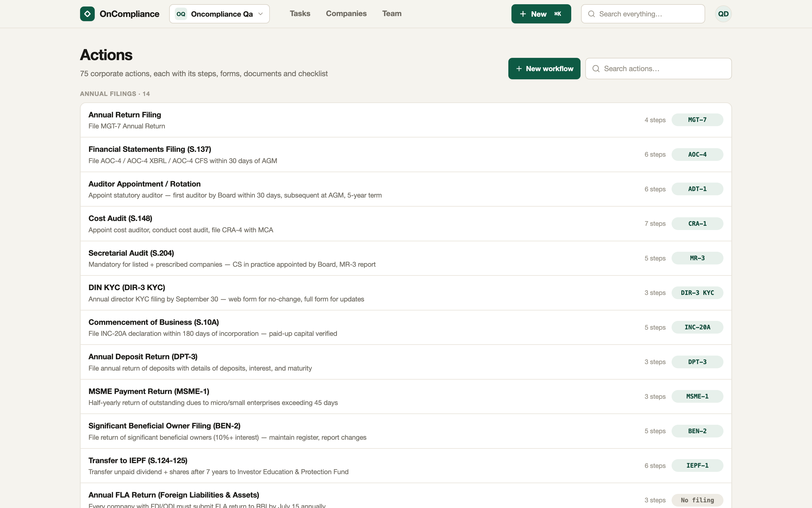Open Annual Return Filing action
Screen dimensions: 812x508
(406, 120)
